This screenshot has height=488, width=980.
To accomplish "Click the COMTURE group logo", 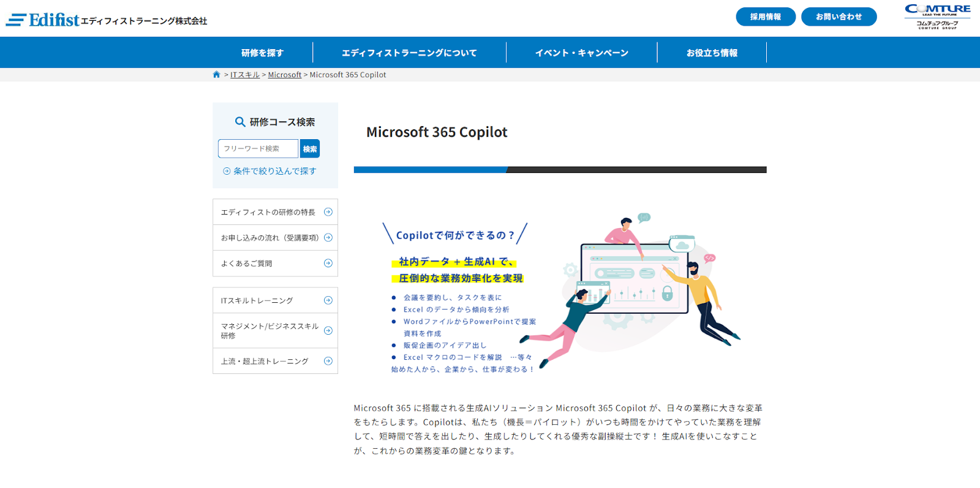I will coord(937,17).
